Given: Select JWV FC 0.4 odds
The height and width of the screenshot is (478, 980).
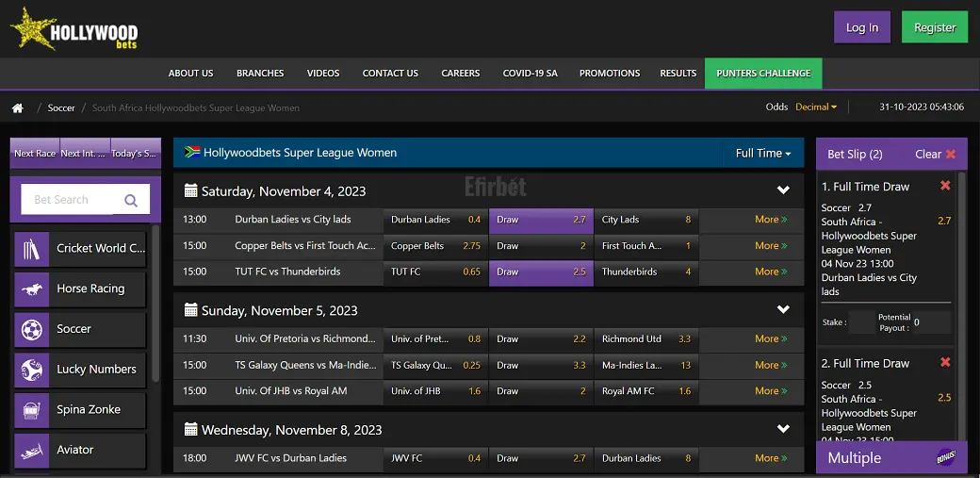Looking at the screenshot, I should point(435,458).
